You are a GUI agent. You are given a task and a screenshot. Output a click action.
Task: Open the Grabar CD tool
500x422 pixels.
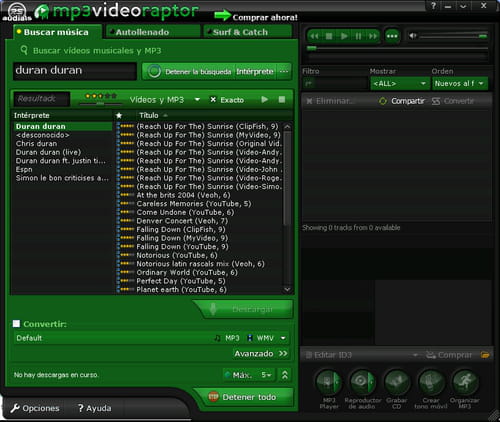pyautogui.click(x=397, y=382)
